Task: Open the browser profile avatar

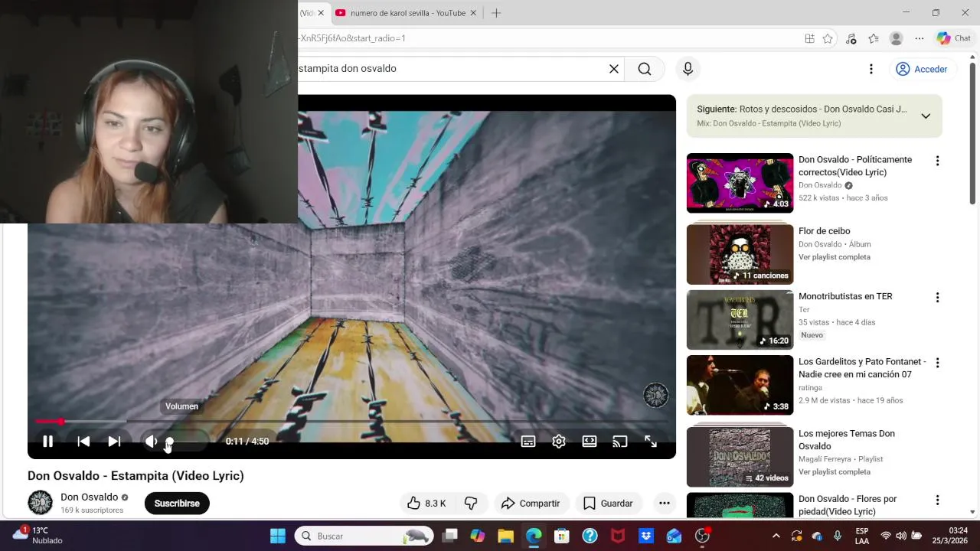Action: (897, 39)
